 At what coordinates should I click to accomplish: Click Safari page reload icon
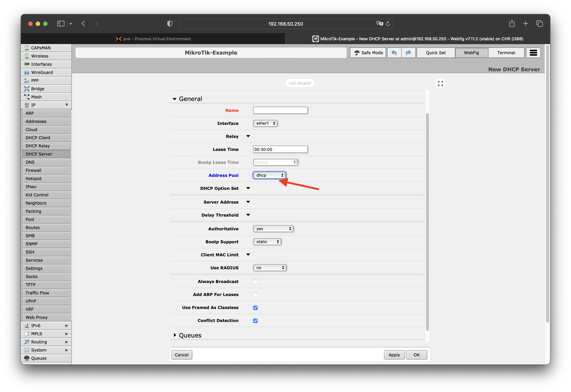388,24
